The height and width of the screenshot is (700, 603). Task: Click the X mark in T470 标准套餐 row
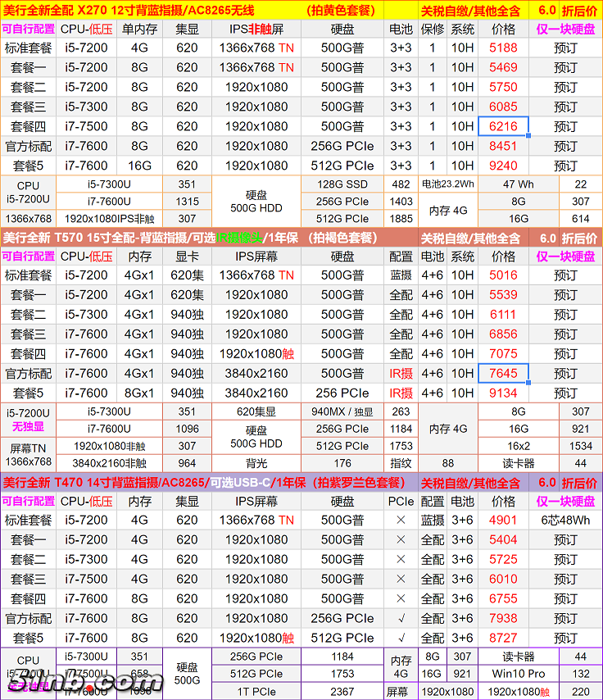pyautogui.click(x=401, y=520)
